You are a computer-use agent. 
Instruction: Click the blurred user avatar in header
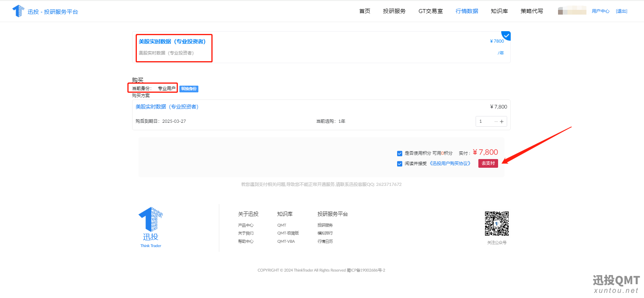(572, 11)
